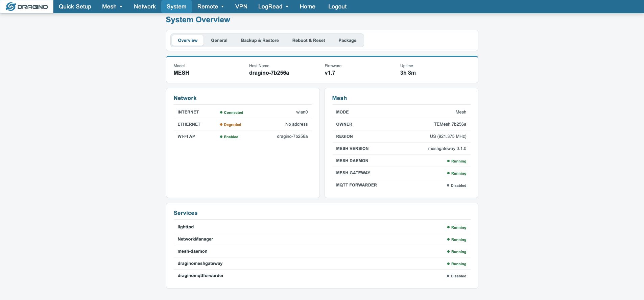Click the mesh mode value Mesh

[461, 112]
